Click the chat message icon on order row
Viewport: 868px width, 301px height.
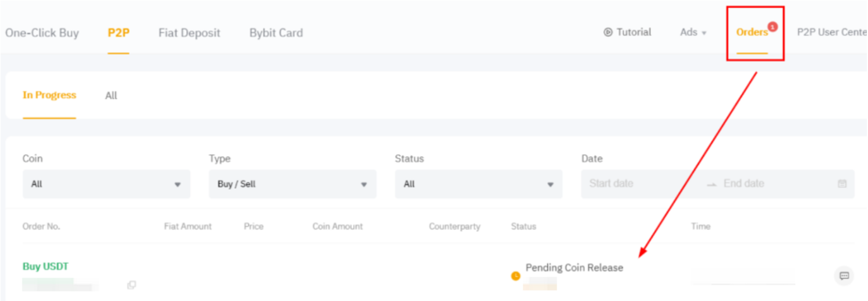[844, 275]
